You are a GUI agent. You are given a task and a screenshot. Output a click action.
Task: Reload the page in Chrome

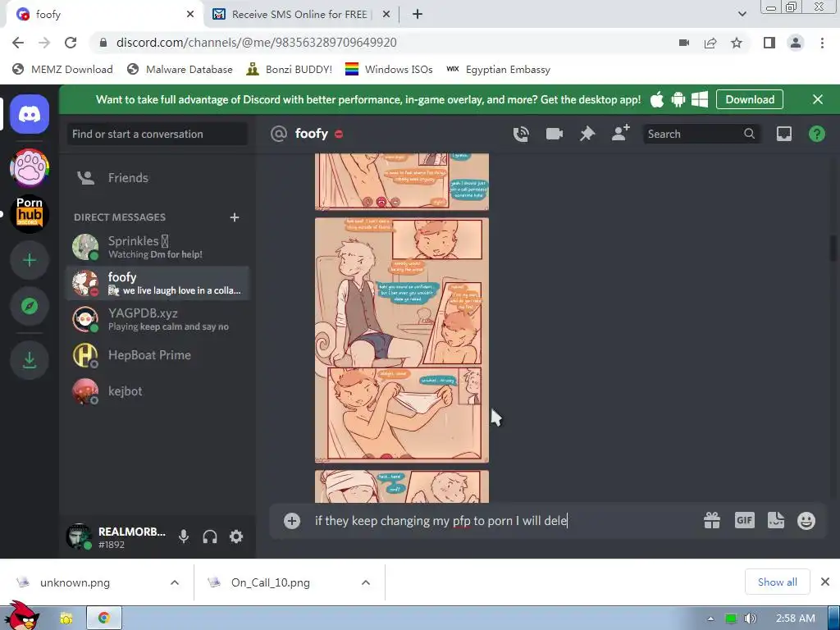click(71, 43)
